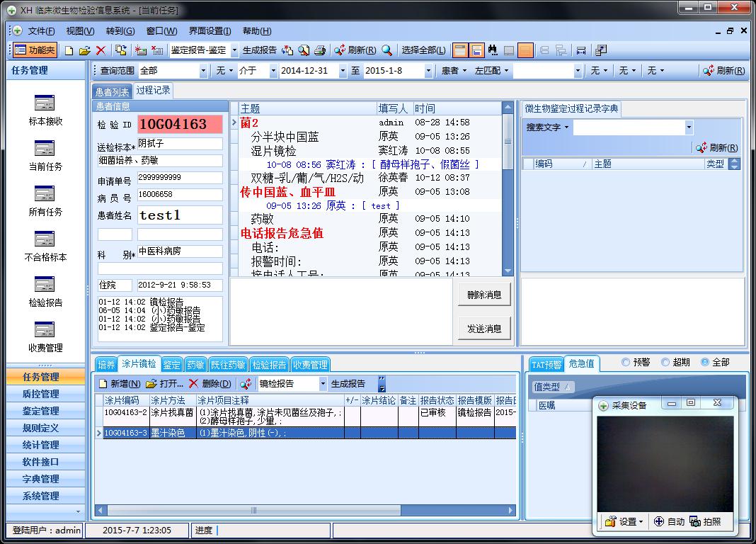
Task: Click the second layout view icon after 选择全部(L)
Action: pos(476,50)
